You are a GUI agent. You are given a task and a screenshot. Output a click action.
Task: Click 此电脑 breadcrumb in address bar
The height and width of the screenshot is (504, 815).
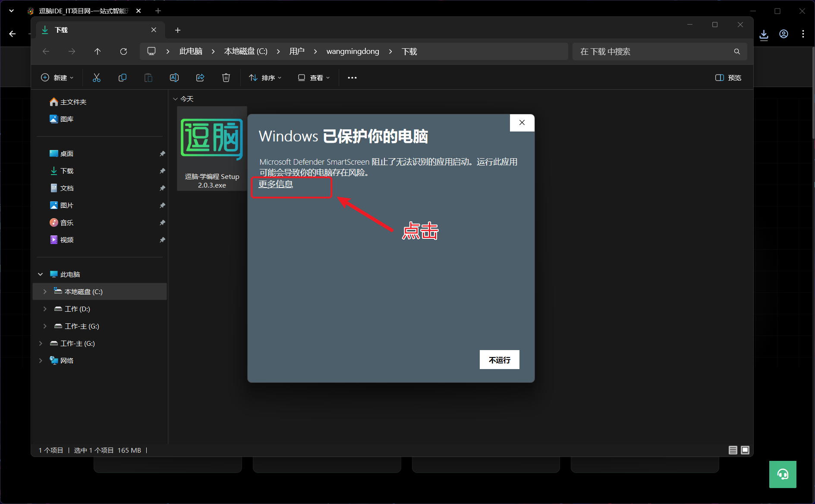pos(191,51)
